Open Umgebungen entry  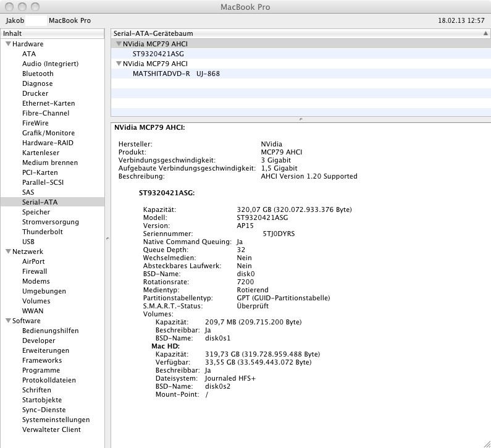tap(44, 291)
